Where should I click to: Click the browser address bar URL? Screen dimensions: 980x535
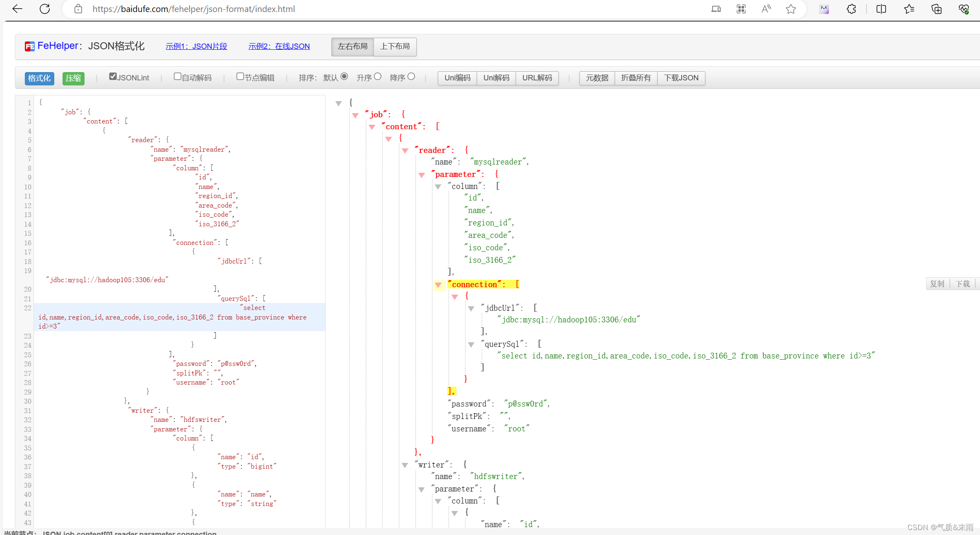(194, 9)
